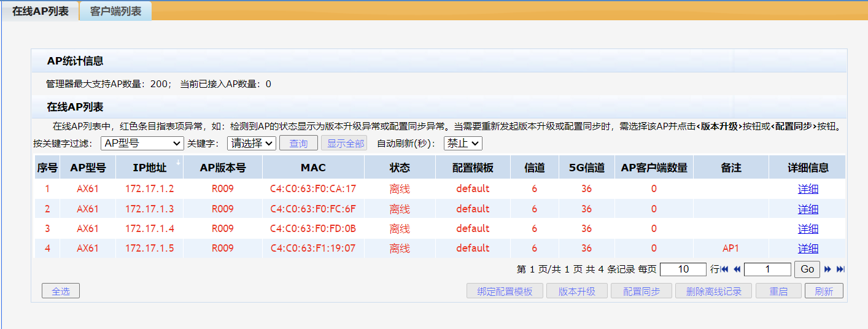This screenshot has width=868, height=329.
Task: Click the AP1 remark cell
Action: [731, 248]
